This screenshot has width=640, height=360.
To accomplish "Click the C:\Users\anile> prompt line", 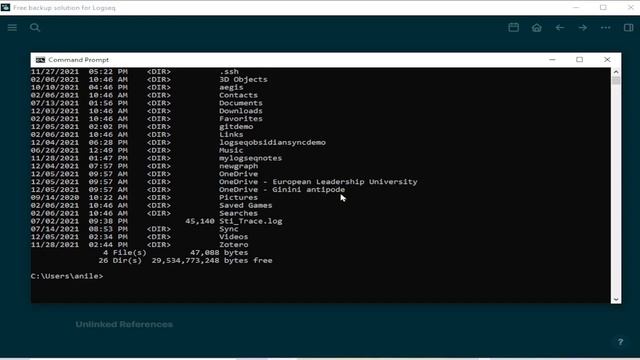I will pyautogui.click(x=67, y=276).
